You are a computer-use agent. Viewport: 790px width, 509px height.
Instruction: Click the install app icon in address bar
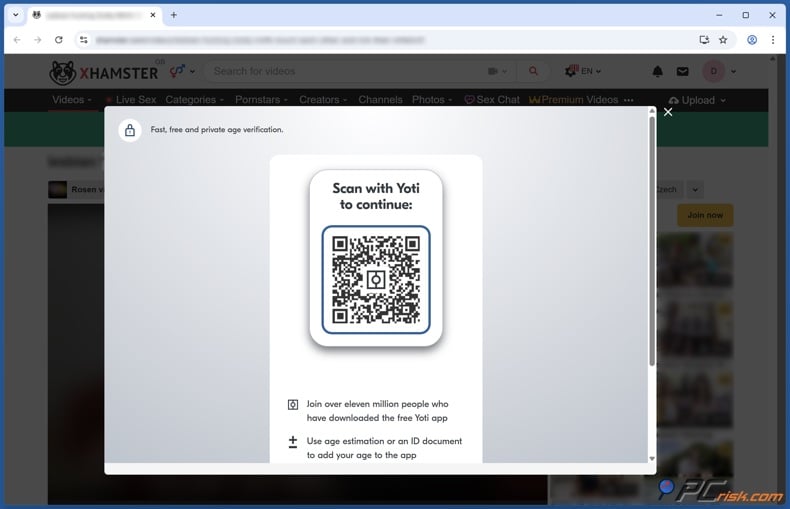click(x=704, y=40)
